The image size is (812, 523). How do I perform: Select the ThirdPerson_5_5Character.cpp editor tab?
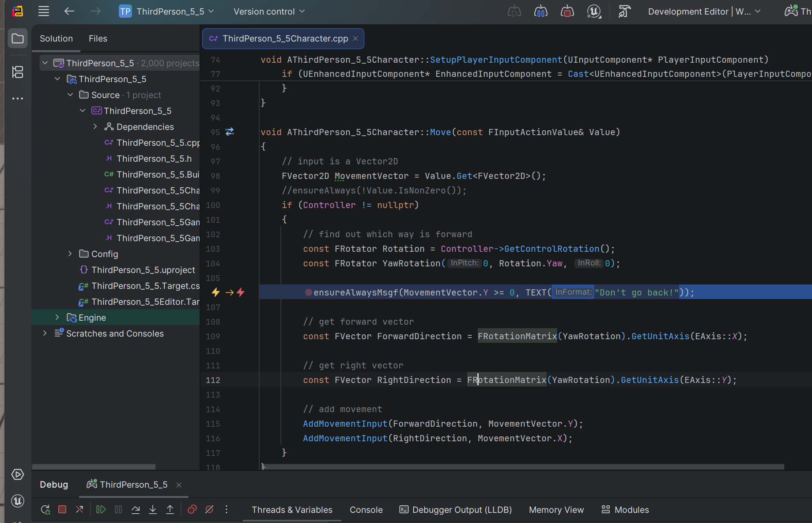pos(283,38)
